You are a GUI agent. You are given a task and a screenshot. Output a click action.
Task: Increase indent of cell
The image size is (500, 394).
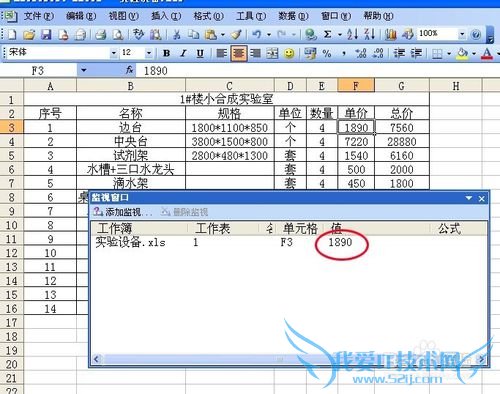[416, 53]
